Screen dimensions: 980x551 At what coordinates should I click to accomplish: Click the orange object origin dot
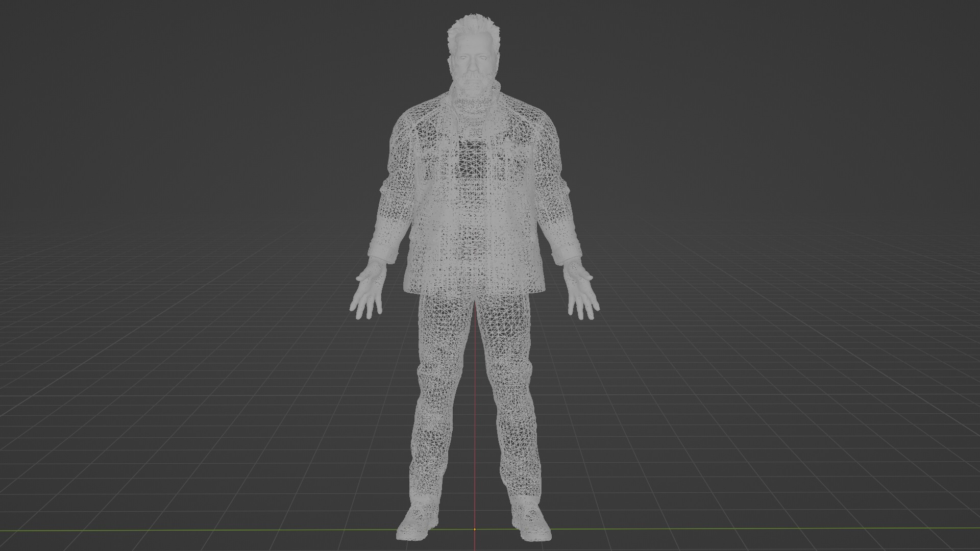pos(475,529)
